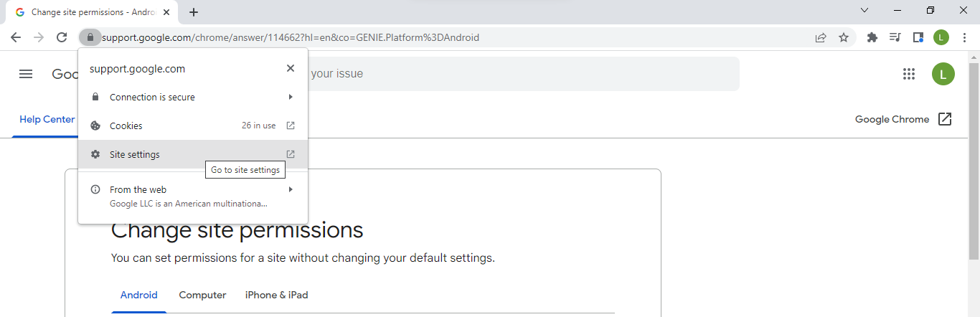Close the site information popup
The height and width of the screenshot is (317, 980).
pyautogui.click(x=291, y=68)
